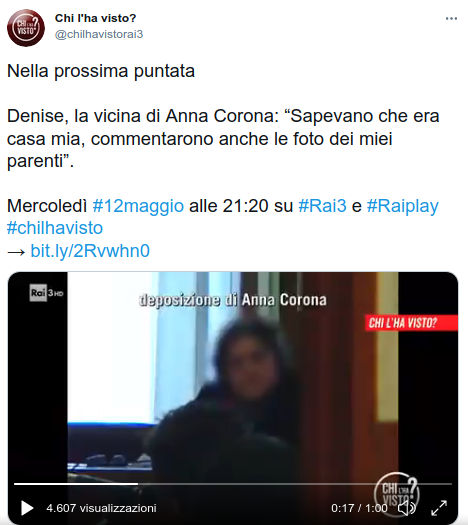The width and height of the screenshot is (468, 525).
Task: Click the Chi l'ha visto watermark logo
Action: [x=396, y=492]
